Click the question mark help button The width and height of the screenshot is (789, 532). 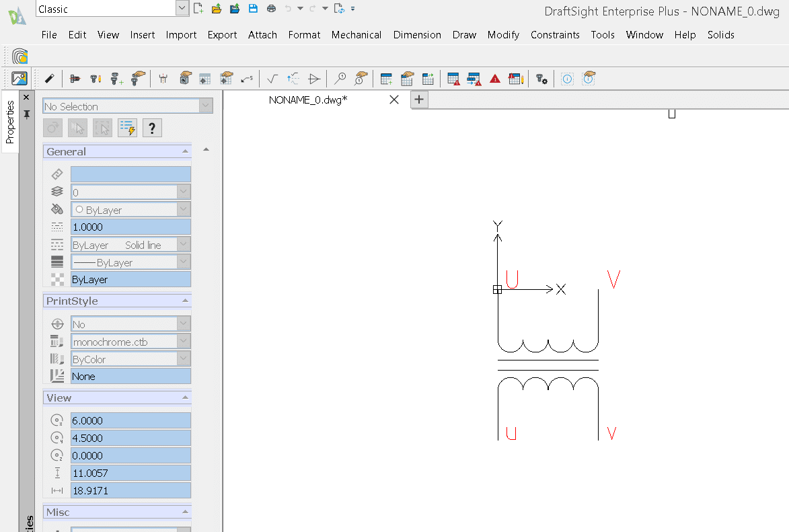[x=152, y=128]
